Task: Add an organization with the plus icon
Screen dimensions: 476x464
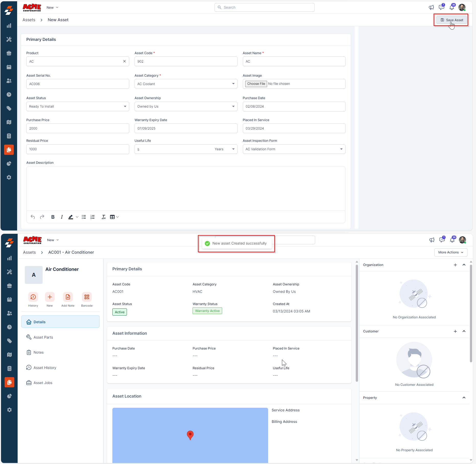Action: pyautogui.click(x=455, y=265)
